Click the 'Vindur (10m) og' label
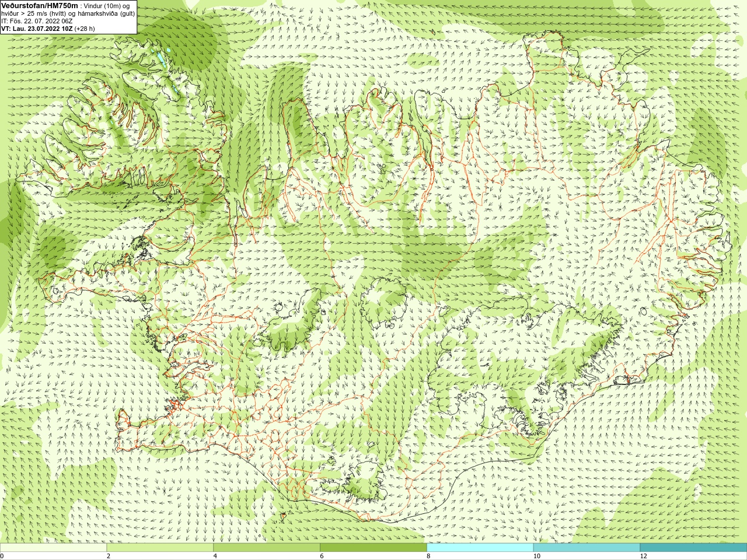 pyautogui.click(x=107, y=6)
